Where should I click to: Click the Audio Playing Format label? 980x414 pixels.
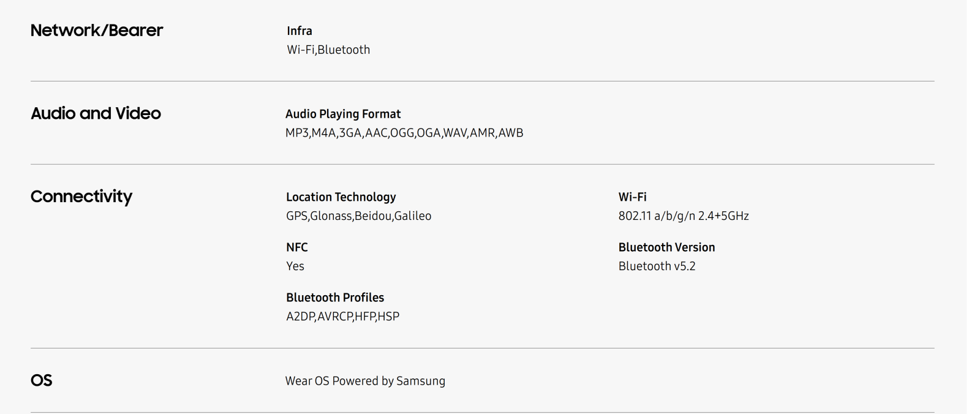(x=343, y=114)
